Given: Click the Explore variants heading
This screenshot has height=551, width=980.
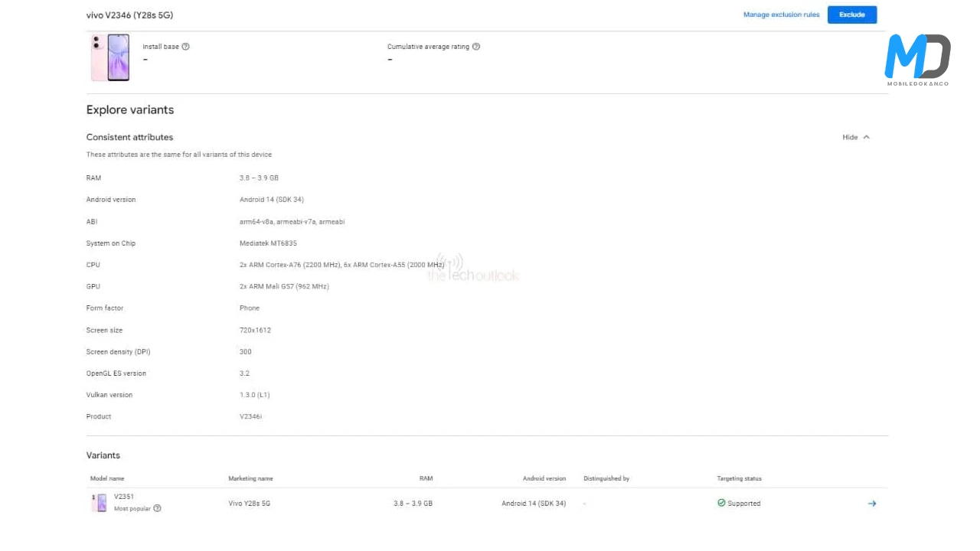Looking at the screenshot, I should point(130,110).
